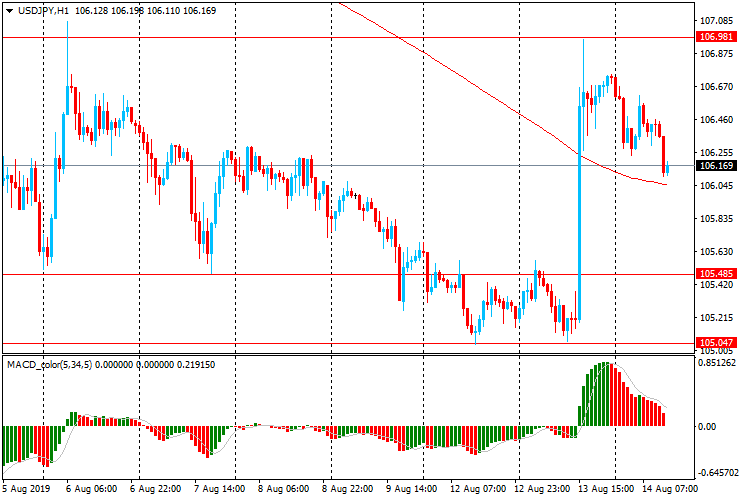
Task: Click the 105.215 price scale value
Action: pyautogui.click(x=716, y=318)
